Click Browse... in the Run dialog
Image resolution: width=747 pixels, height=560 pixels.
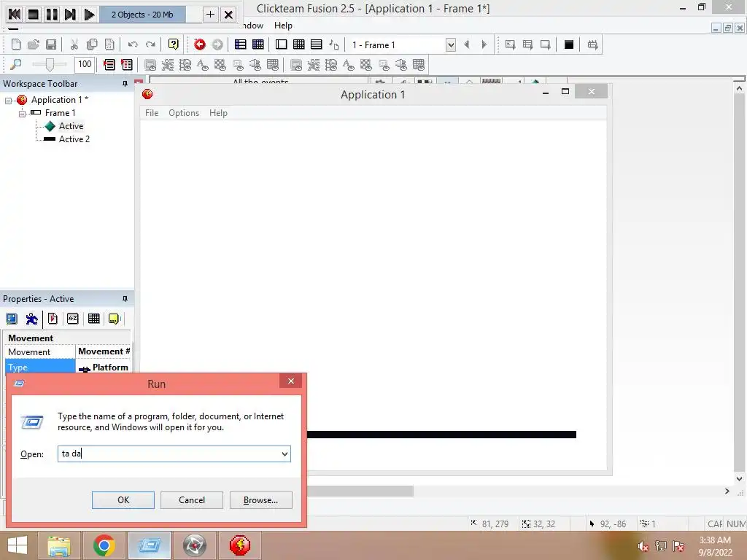tap(260, 500)
